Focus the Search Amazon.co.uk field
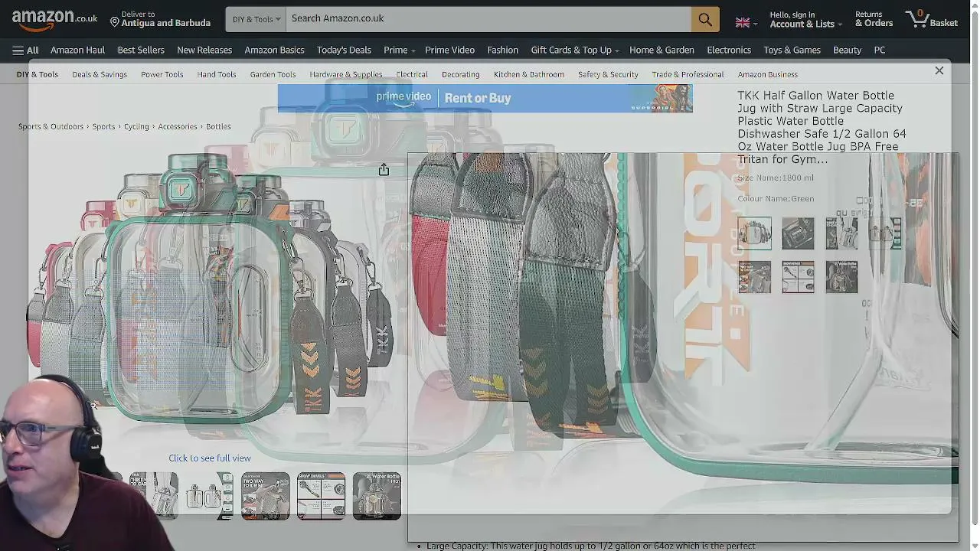Screen dimensions: 980x551 [488, 19]
